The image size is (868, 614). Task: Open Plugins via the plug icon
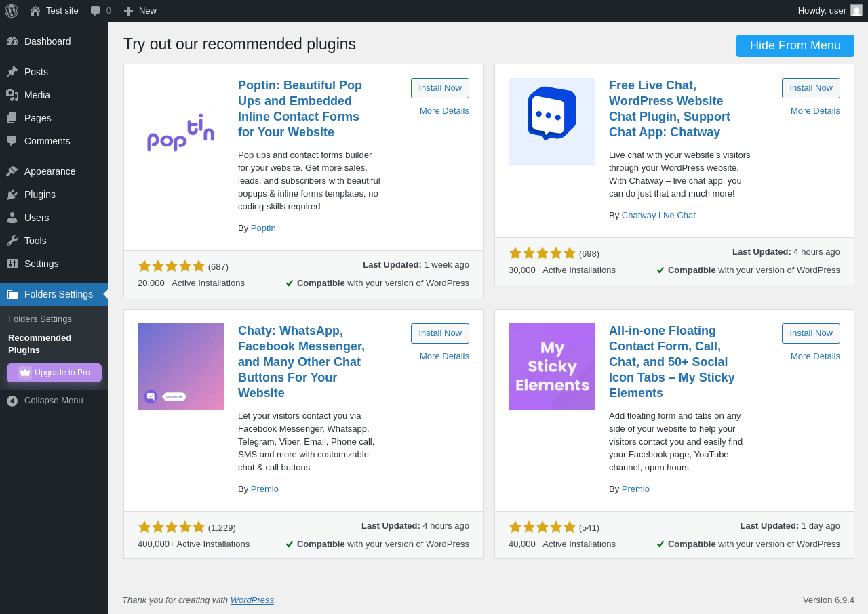point(12,195)
